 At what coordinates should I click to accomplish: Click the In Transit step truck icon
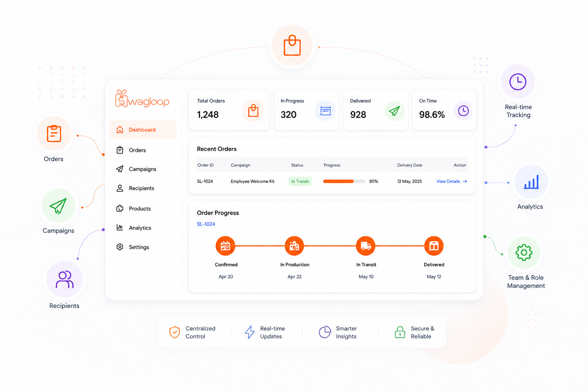(366, 246)
